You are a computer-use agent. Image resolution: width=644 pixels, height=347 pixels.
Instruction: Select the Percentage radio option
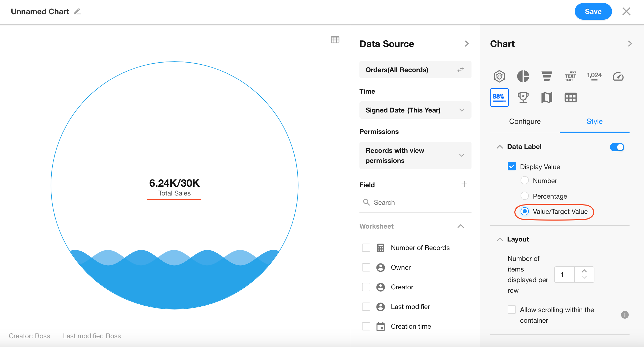point(524,196)
